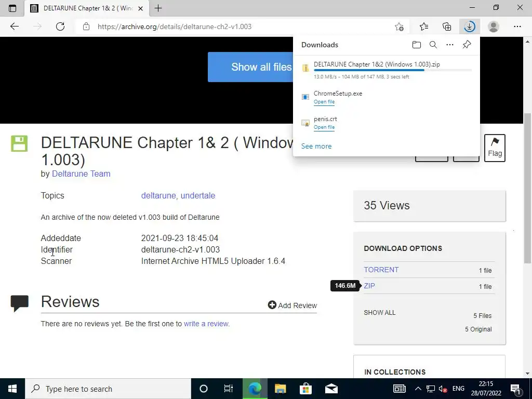Open Cortana circle on taskbar

click(x=203, y=389)
